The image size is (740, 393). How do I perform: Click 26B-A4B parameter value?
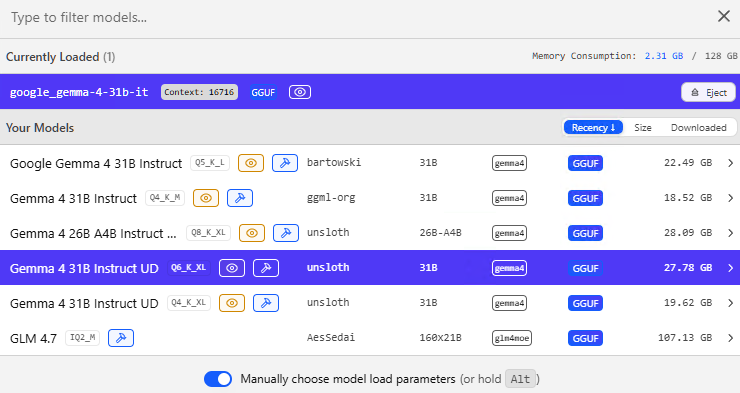pyautogui.click(x=440, y=233)
